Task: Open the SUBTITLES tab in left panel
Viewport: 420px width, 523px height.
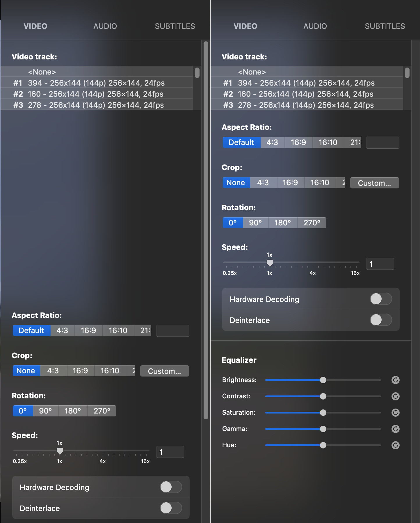Action: click(175, 26)
